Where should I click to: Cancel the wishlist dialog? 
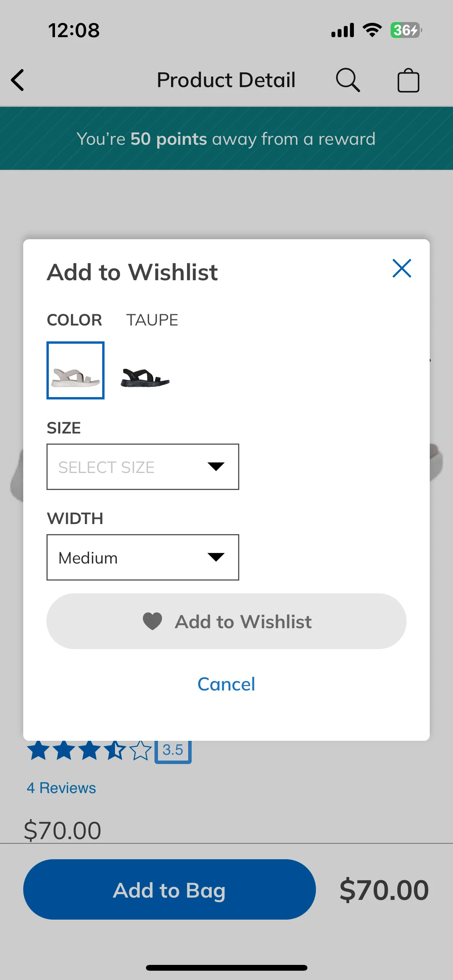point(226,684)
